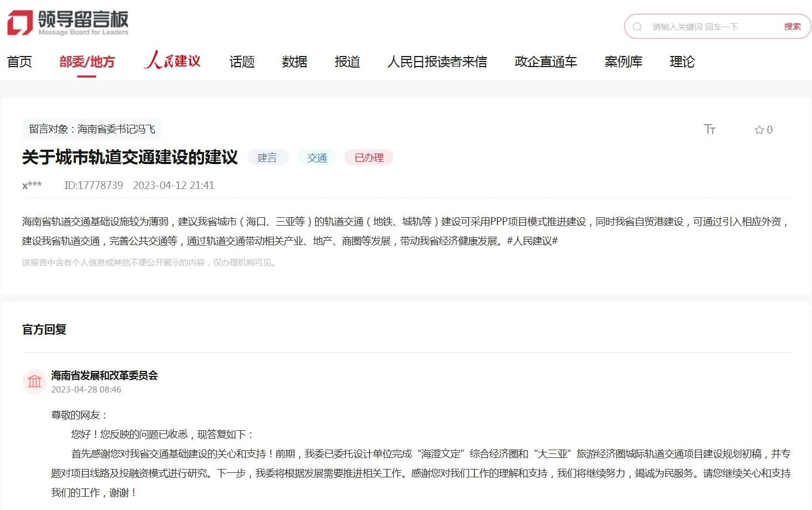
Task: Switch to the 报道 section
Action: pos(347,62)
